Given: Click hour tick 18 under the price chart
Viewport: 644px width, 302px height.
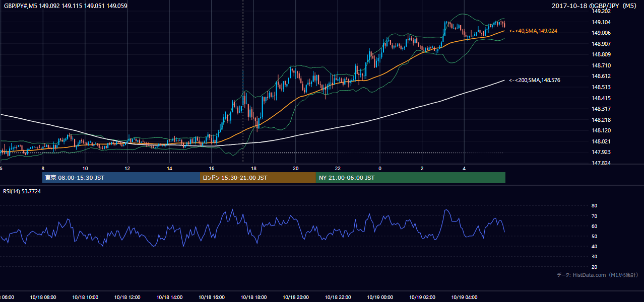Looking at the screenshot, I should point(253,168).
